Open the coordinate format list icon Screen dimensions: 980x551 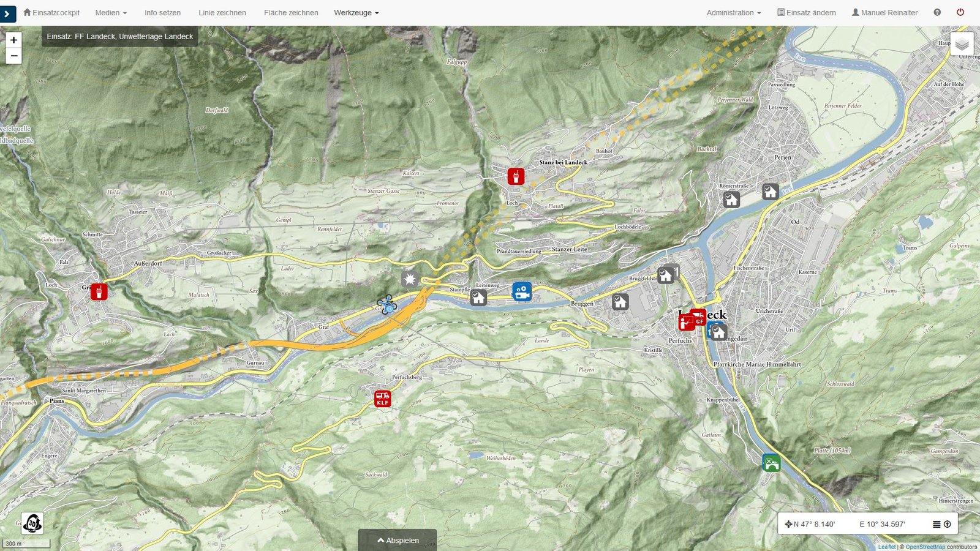[937, 524]
